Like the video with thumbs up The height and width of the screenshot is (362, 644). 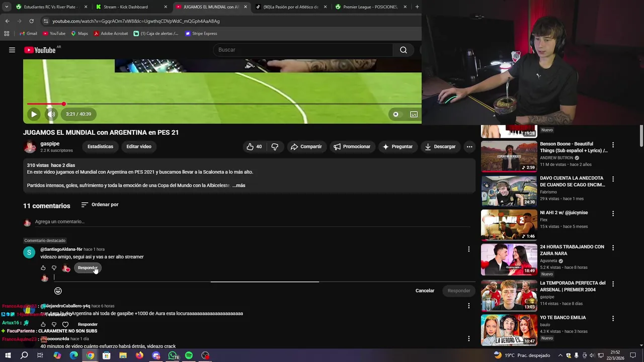tap(255, 147)
